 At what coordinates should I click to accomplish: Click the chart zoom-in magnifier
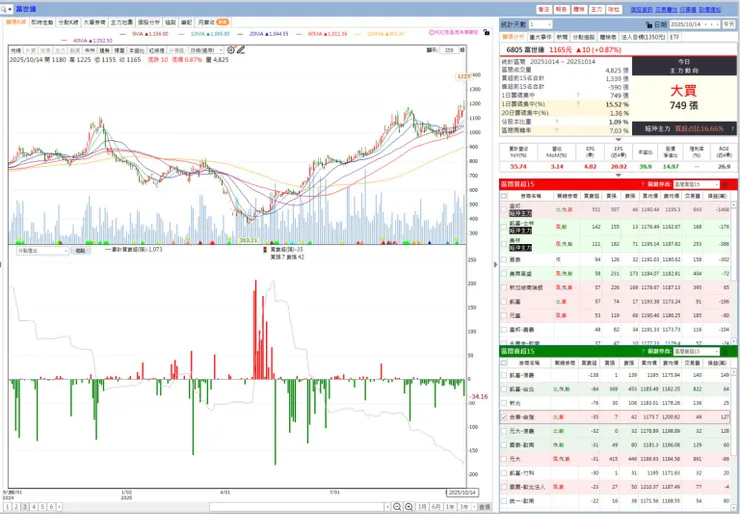[x=409, y=506]
